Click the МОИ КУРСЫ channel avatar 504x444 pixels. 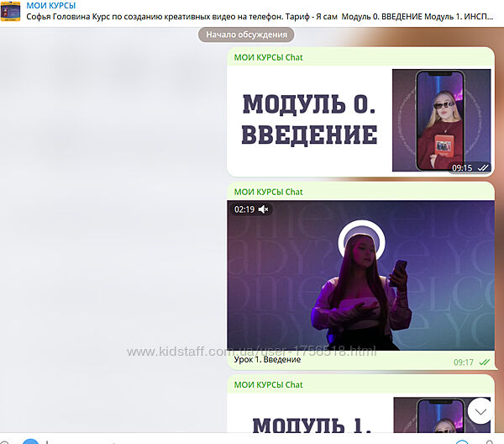(10, 11)
